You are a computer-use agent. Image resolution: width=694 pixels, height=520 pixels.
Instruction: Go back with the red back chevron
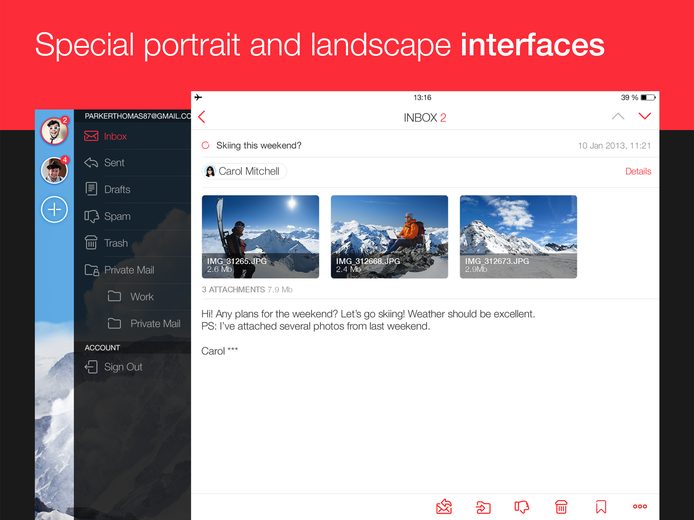click(202, 117)
